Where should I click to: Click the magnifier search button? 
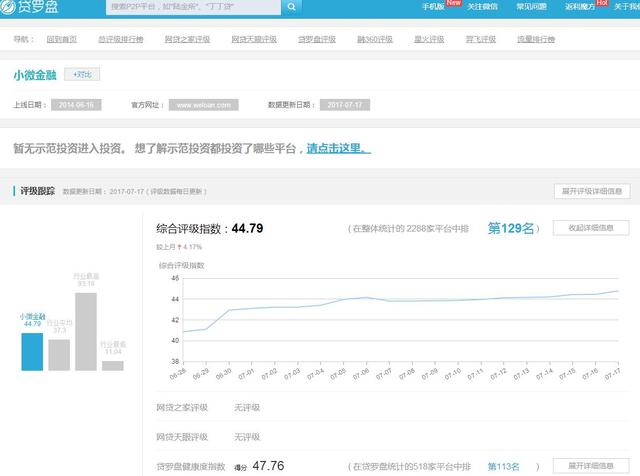click(x=291, y=7)
